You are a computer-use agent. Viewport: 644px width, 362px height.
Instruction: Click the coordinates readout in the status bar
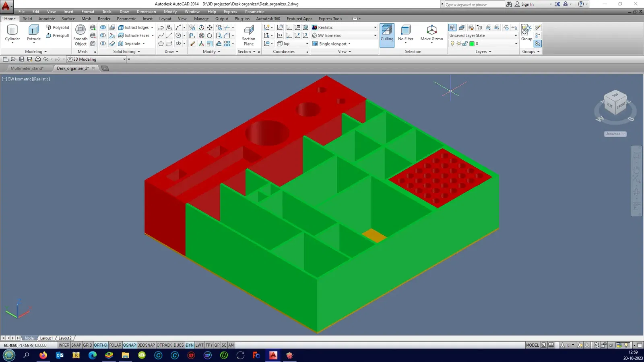click(x=25, y=345)
